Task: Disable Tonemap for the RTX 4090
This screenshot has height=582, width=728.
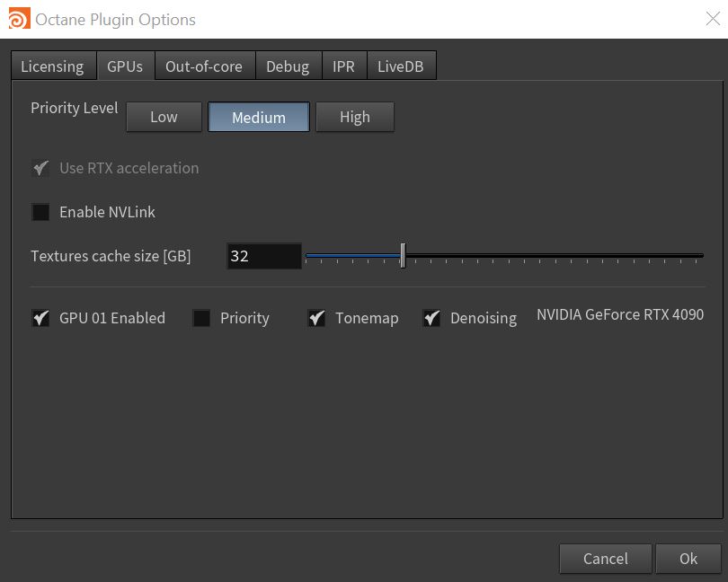Action: pos(316,318)
